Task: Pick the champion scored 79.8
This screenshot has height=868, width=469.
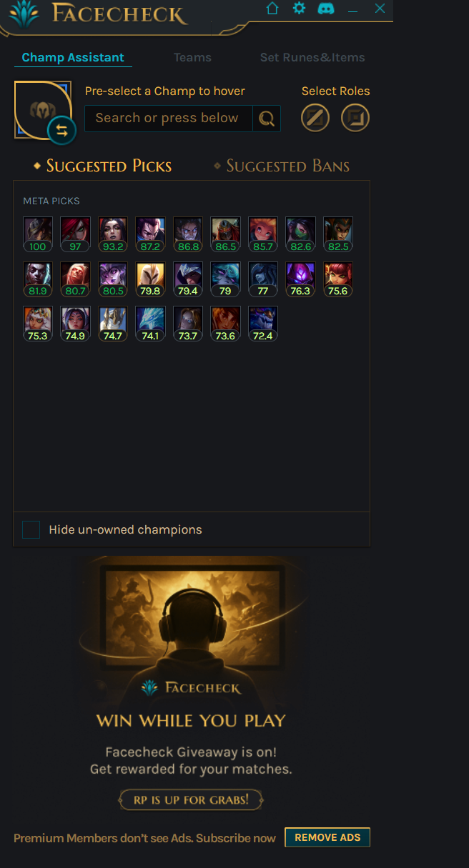Action: (150, 279)
